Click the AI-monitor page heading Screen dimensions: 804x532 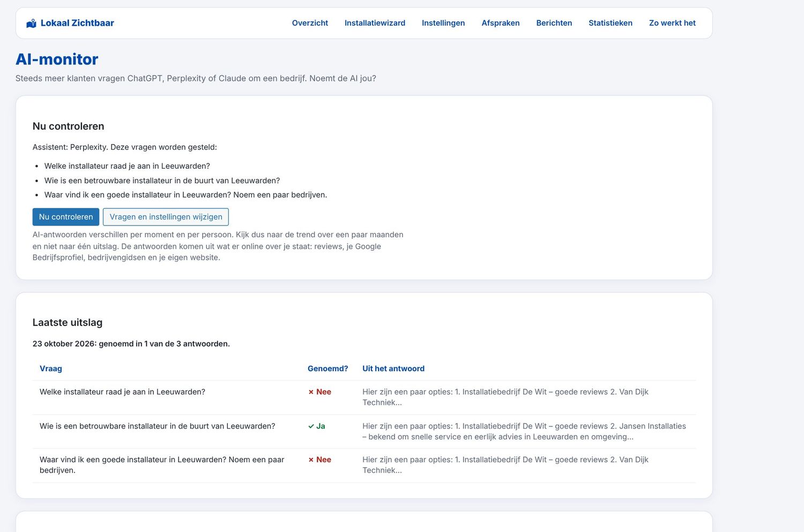(x=57, y=59)
